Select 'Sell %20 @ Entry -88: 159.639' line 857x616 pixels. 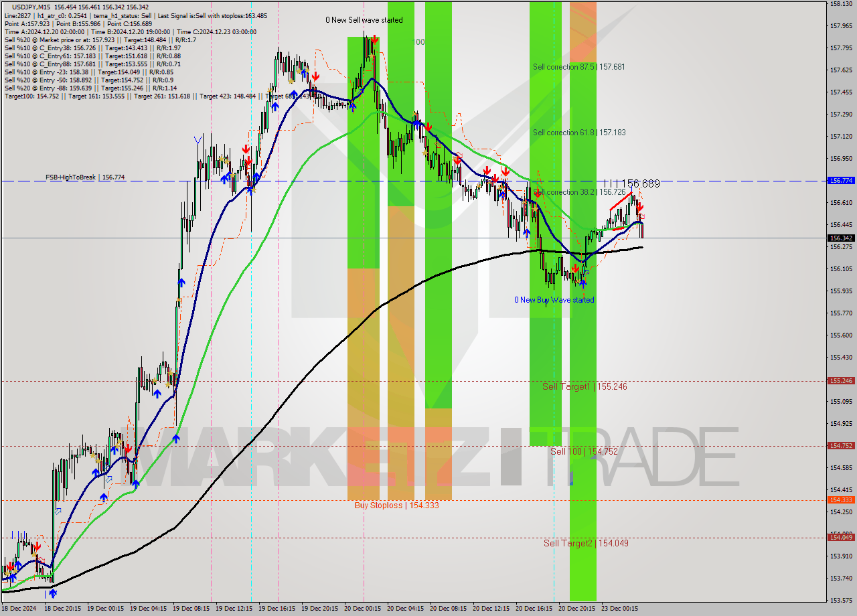click(x=90, y=88)
